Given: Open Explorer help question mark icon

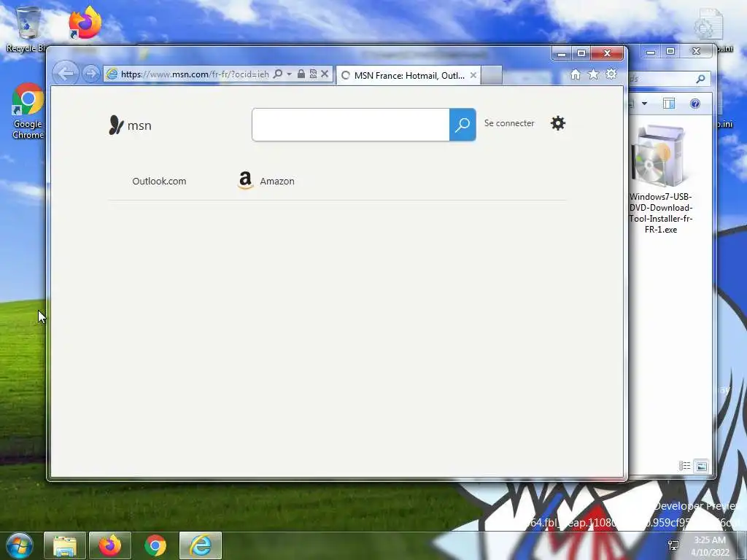Looking at the screenshot, I should (695, 104).
